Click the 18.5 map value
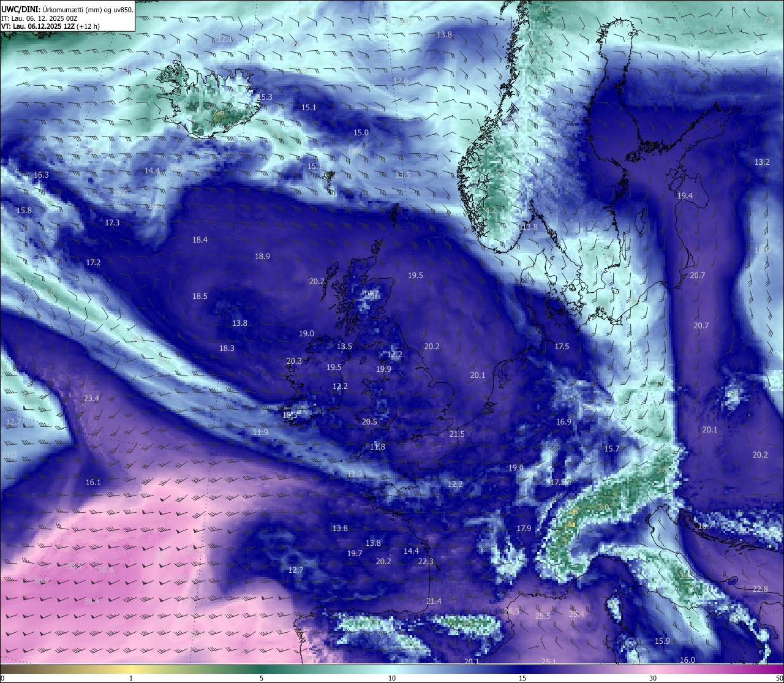Image resolution: width=784 pixels, height=683 pixels. click(200, 296)
